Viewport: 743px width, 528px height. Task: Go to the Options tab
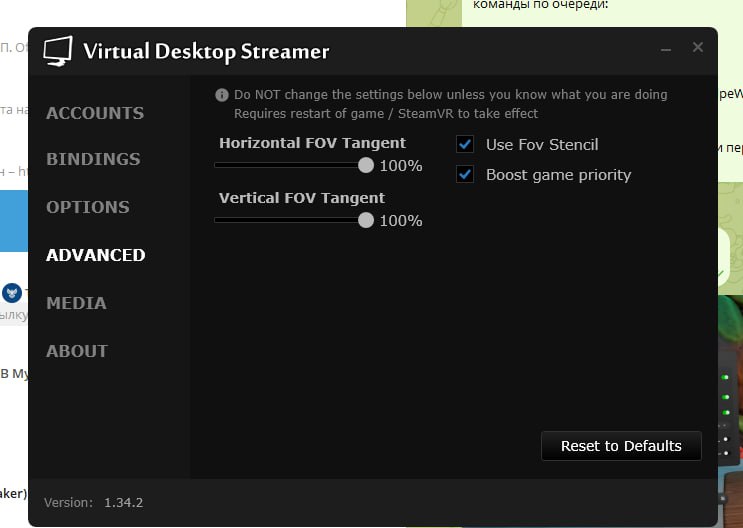click(88, 207)
